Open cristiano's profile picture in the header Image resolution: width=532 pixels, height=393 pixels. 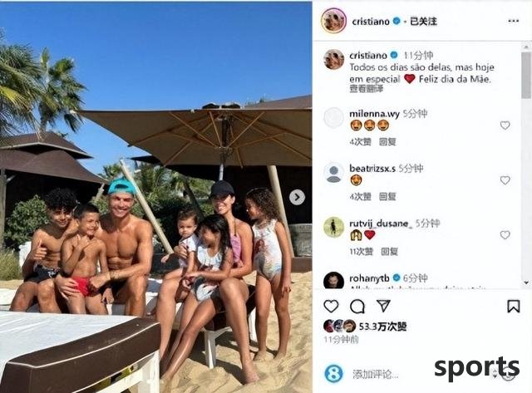click(333, 21)
